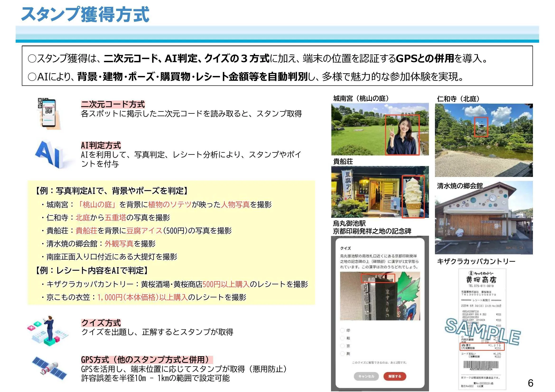Image resolution: width=555 pixels, height=392 pixels.
Task: Click the red text 豆腐アイス
Action: [x=145, y=231]
